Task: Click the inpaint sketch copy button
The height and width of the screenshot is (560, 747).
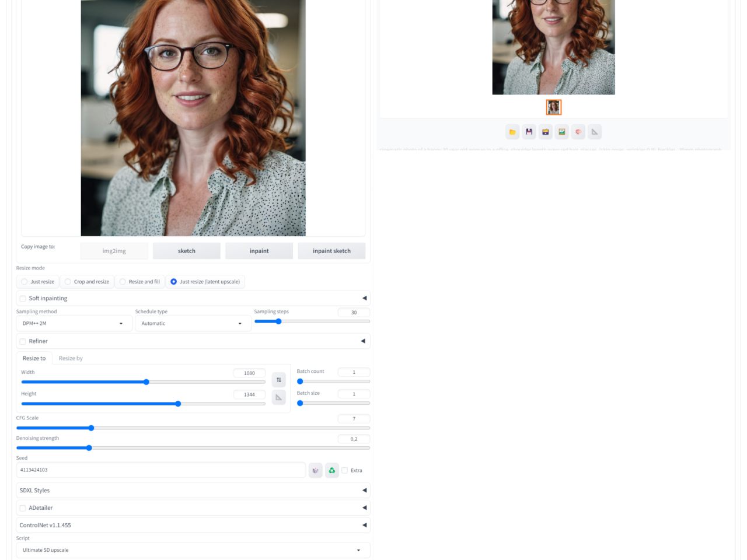Action: pos(331,251)
